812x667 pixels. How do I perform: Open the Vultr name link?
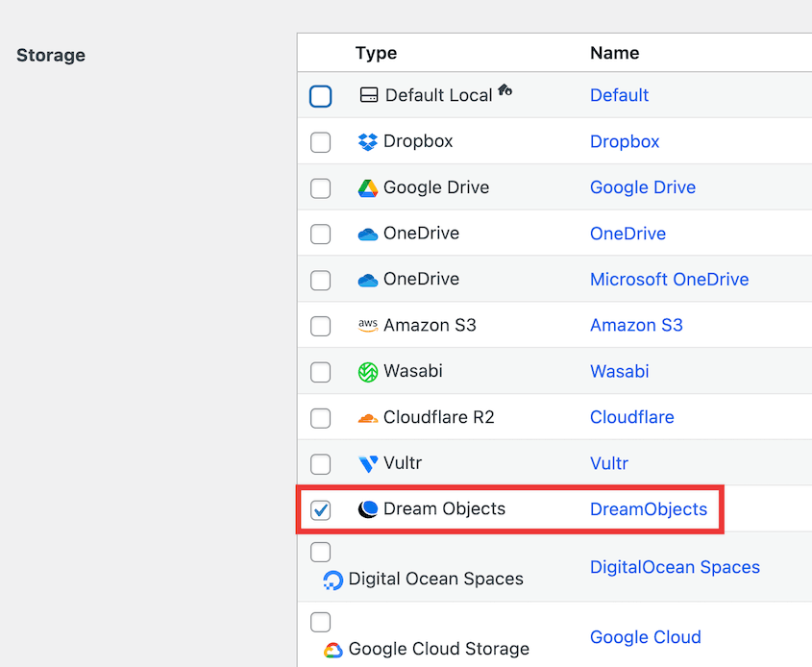pyautogui.click(x=609, y=463)
